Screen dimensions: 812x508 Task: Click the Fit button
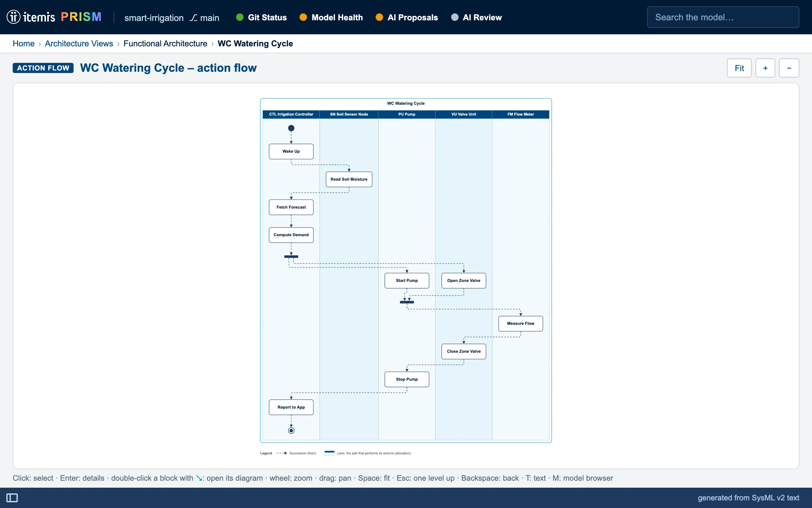tap(739, 68)
